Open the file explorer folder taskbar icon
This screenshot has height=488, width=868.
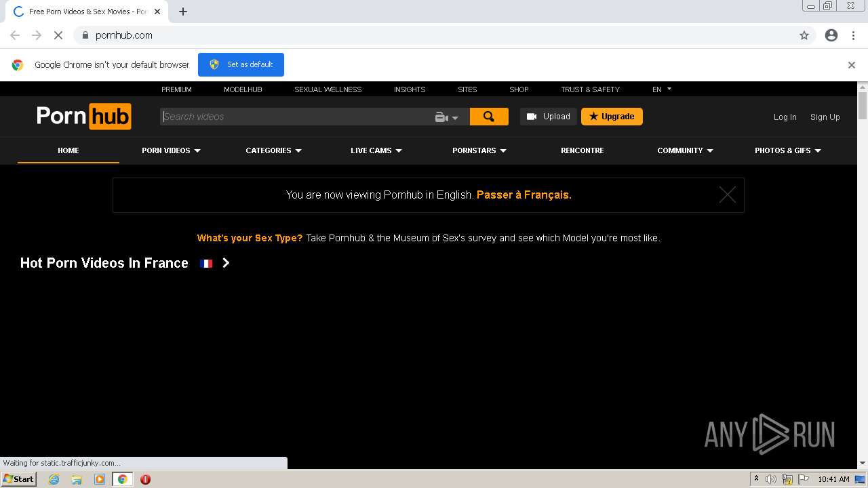[77, 479]
